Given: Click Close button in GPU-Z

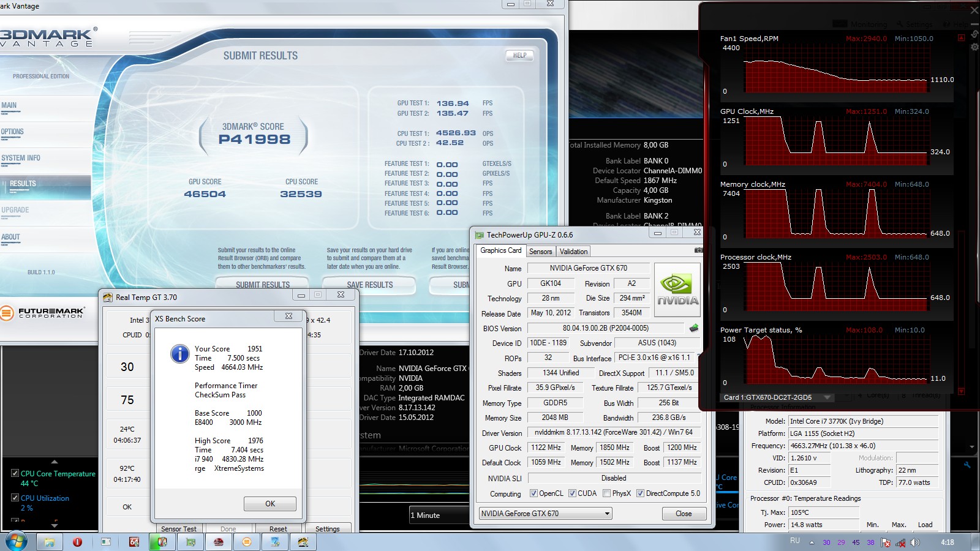Looking at the screenshot, I should coord(684,514).
